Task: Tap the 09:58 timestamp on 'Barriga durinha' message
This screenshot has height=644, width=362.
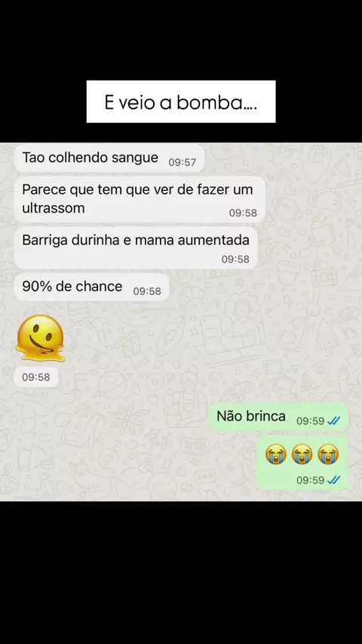Action: (x=235, y=259)
